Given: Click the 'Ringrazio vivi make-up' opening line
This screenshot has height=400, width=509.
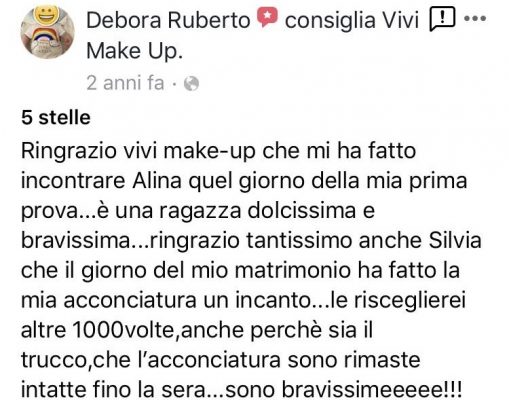Looking at the screenshot, I should coord(138,151).
